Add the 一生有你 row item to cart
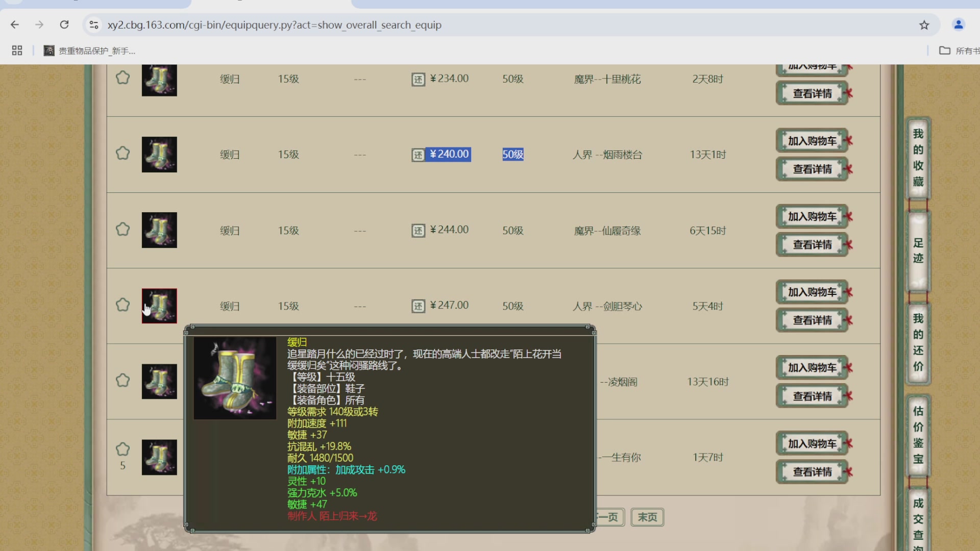The height and width of the screenshot is (551, 980). (x=812, y=443)
